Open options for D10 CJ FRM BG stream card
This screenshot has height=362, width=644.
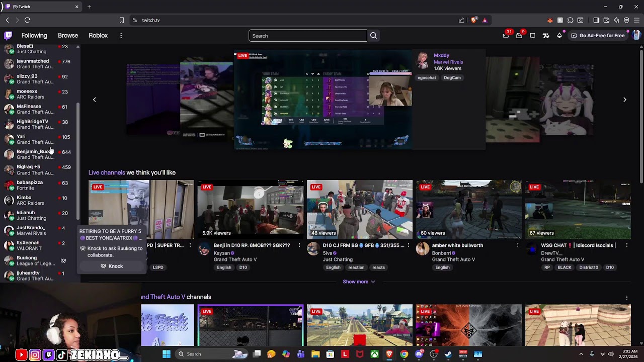click(x=408, y=245)
